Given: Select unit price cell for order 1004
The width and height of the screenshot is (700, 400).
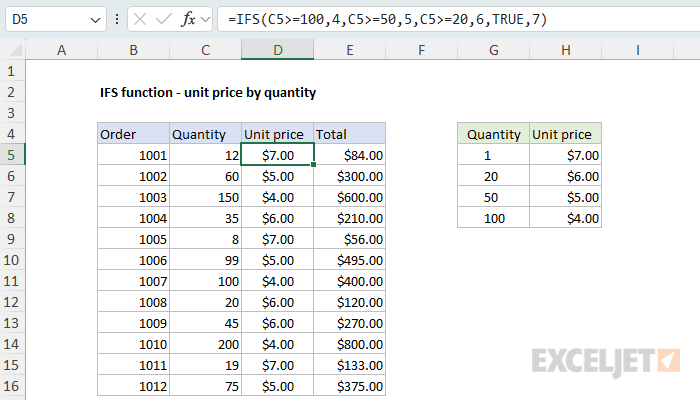Looking at the screenshot, I should tap(278, 218).
